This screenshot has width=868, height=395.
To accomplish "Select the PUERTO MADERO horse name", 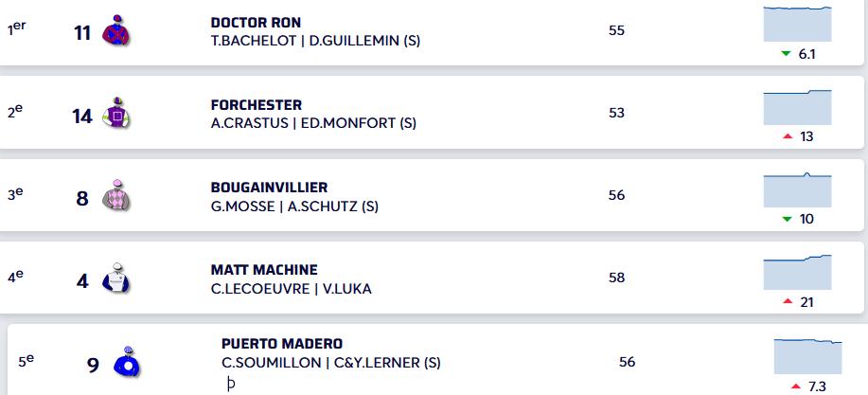I will pos(282,344).
